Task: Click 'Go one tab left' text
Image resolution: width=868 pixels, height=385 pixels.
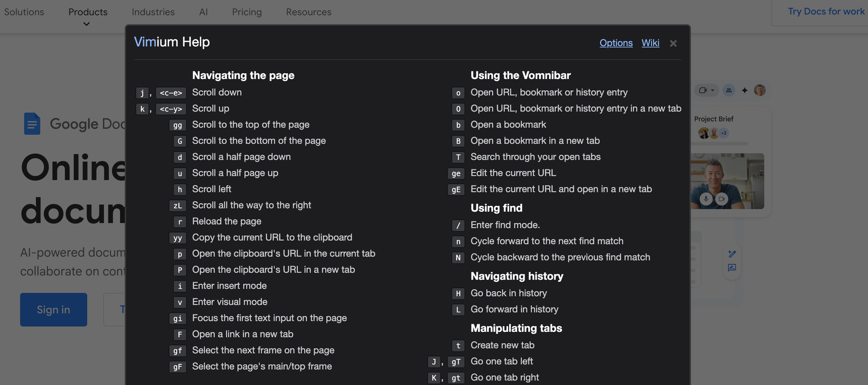Action: pyautogui.click(x=501, y=361)
